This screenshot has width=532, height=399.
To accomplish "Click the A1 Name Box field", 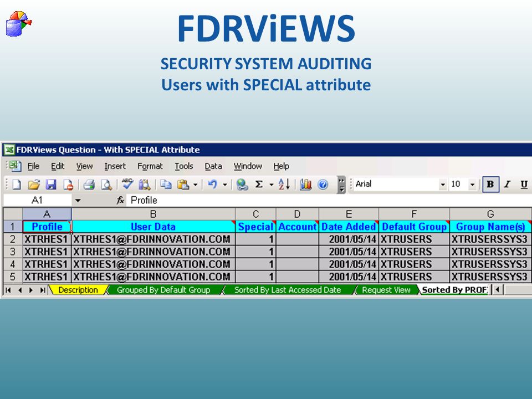I will (37, 201).
